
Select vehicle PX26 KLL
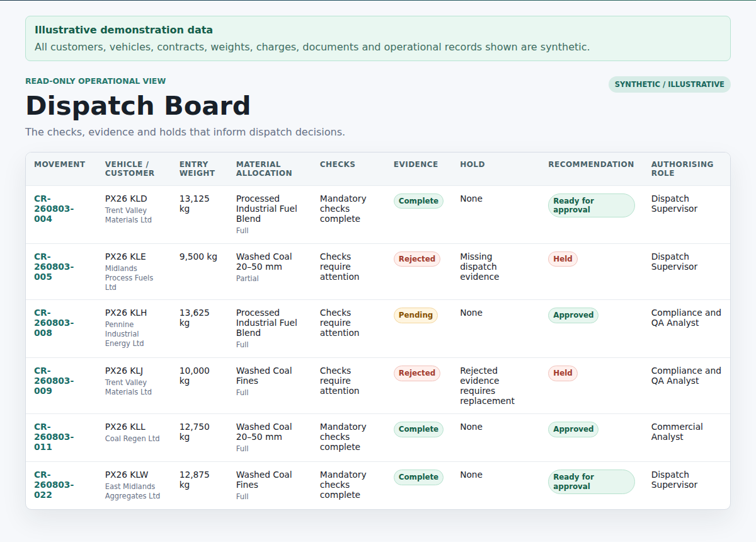pos(125,427)
